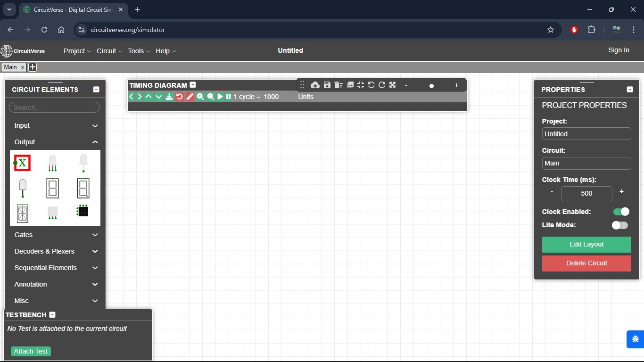This screenshot has width=644, height=362.
Task: Open the Project menu
Action: point(77,51)
